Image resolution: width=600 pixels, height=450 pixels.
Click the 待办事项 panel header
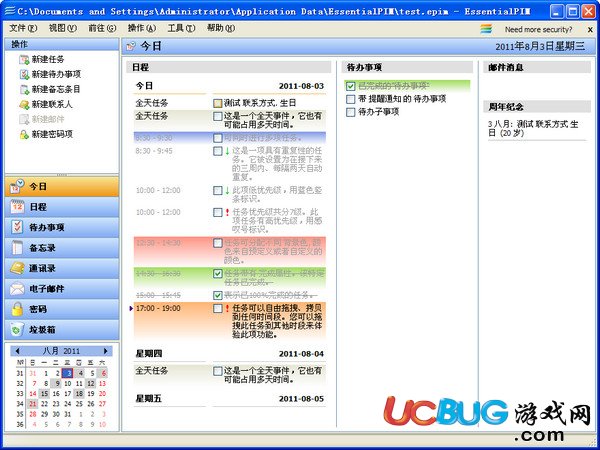(x=407, y=67)
